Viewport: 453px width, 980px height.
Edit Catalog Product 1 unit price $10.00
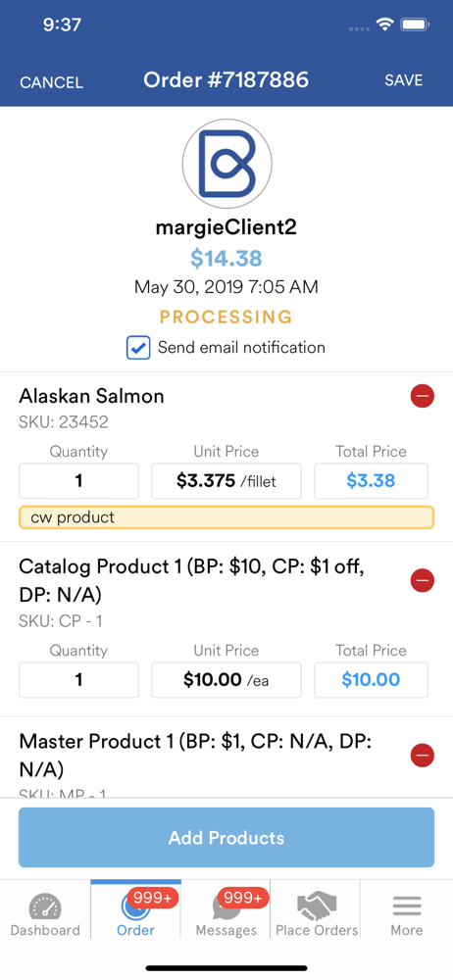click(226, 680)
